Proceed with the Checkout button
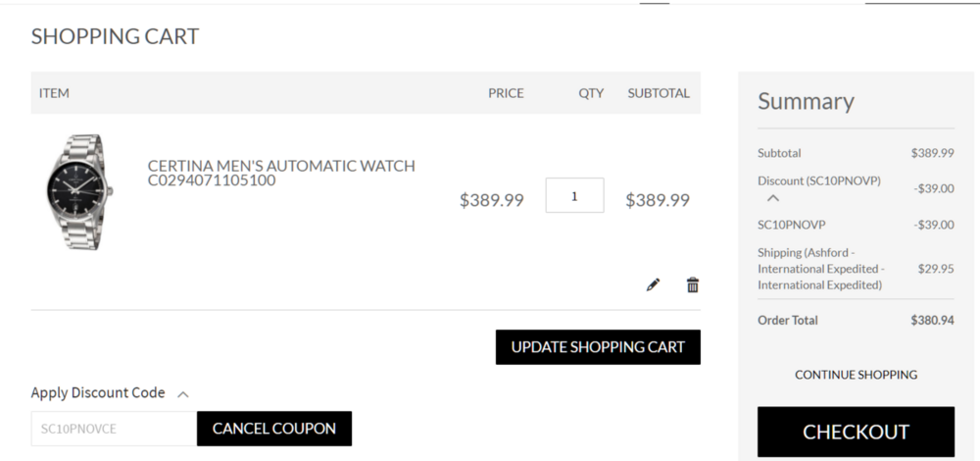980x461 pixels. [856, 433]
